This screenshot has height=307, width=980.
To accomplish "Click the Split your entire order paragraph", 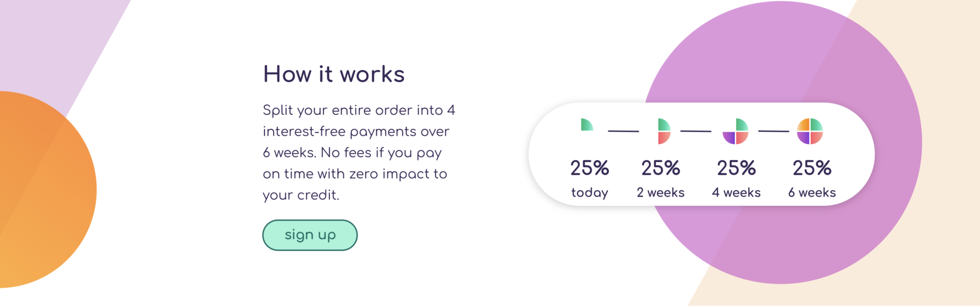I will coord(359,153).
